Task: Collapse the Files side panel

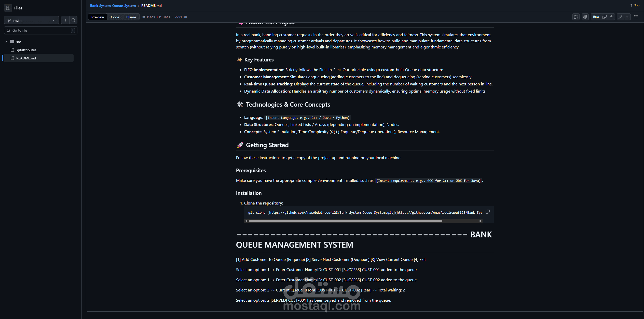Action: [x=8, y=8]
